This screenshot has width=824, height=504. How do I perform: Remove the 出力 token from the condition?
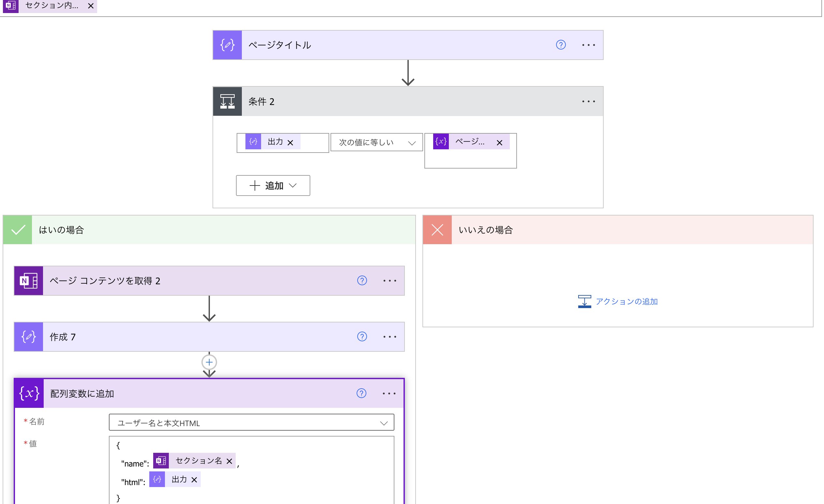pyautogui.click(x=291, y=142)
